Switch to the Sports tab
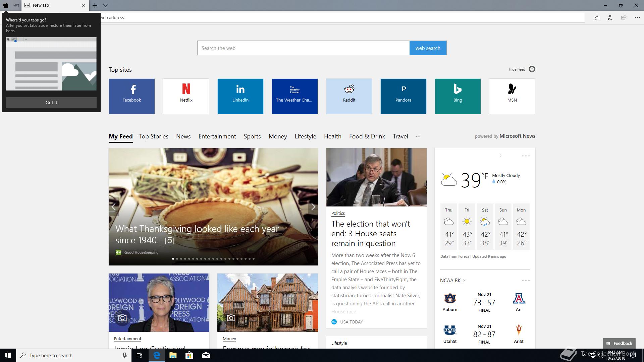The height and width of the screenshot is (362, 644). (252, 136)
